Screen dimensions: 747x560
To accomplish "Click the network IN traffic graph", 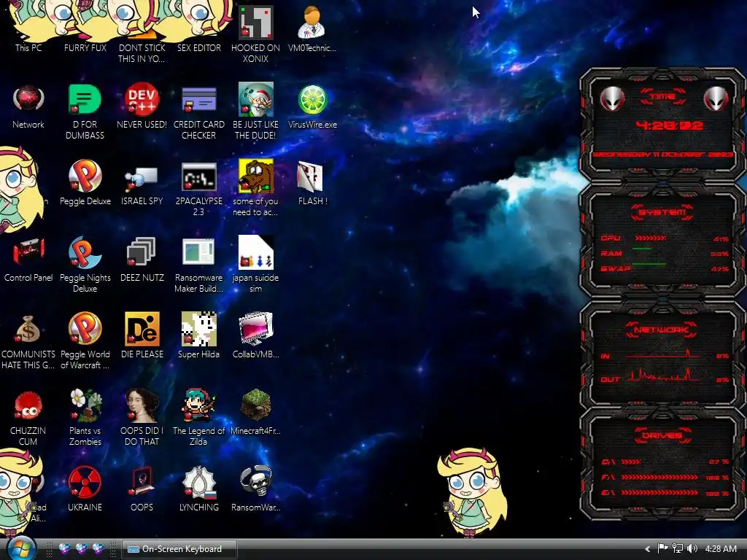I will pos(662,354).
